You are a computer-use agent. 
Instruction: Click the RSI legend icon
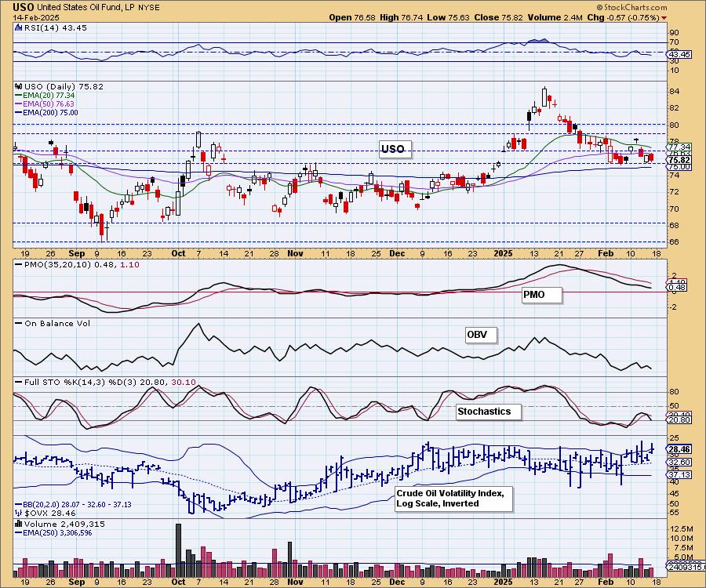[x=19, y=27]
